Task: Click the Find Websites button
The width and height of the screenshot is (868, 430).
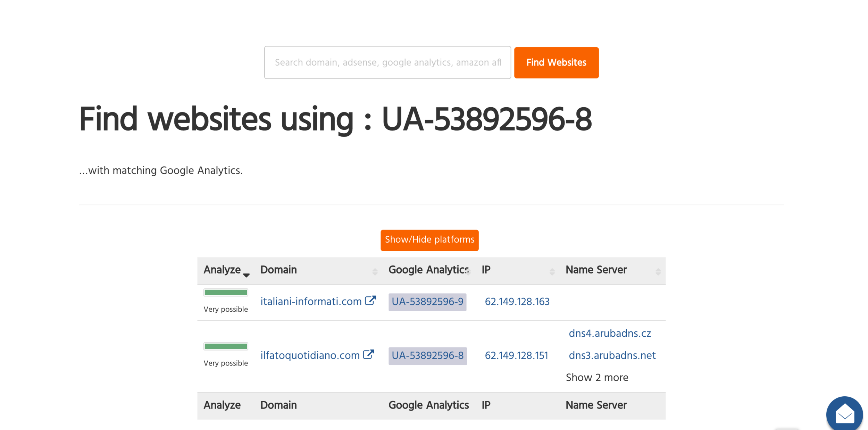Action: (x=556, y=62)
